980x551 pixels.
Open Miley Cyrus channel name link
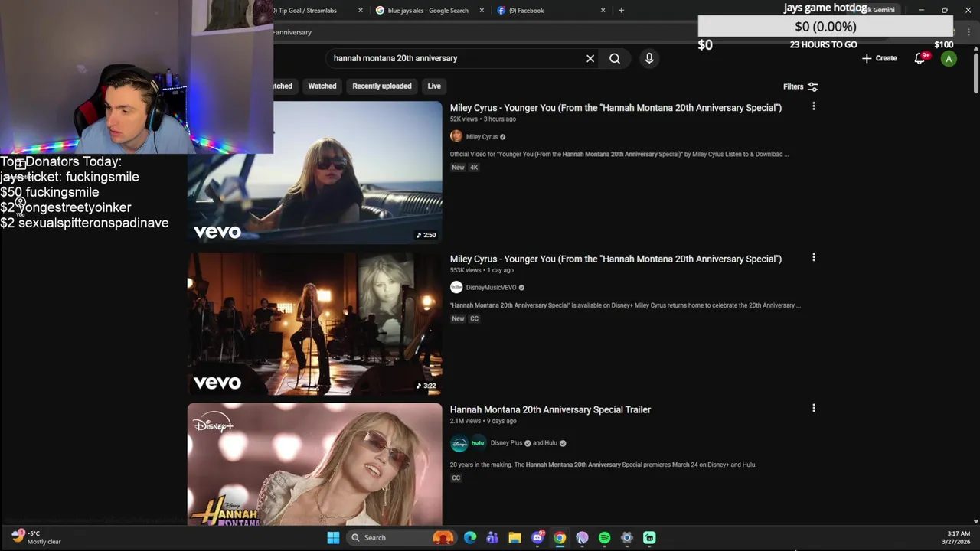coord(482,137)
